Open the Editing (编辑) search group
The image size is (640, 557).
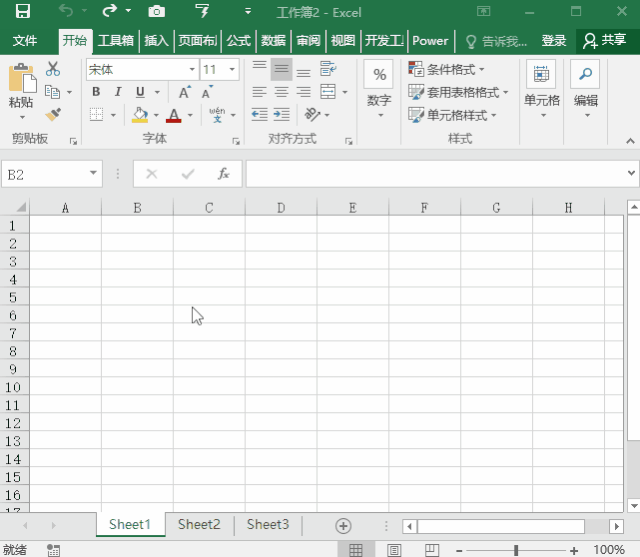(585, 90)
